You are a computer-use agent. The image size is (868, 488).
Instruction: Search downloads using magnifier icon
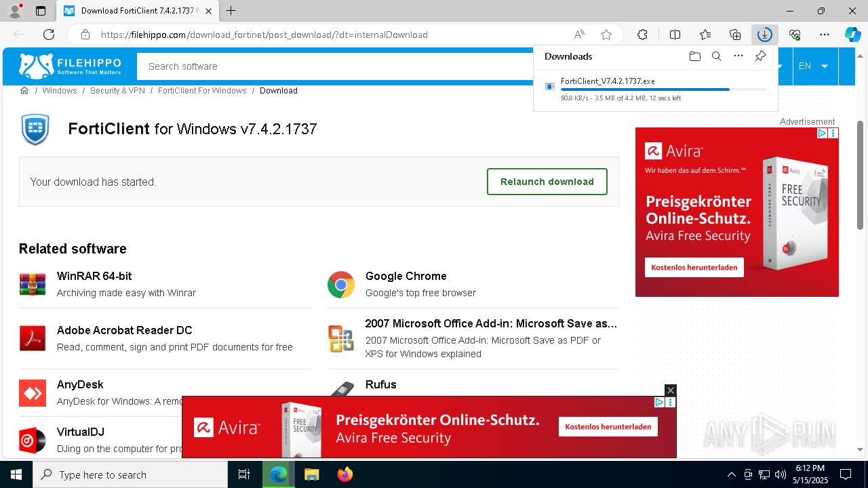pyautogui.click(x=716, y=56)
